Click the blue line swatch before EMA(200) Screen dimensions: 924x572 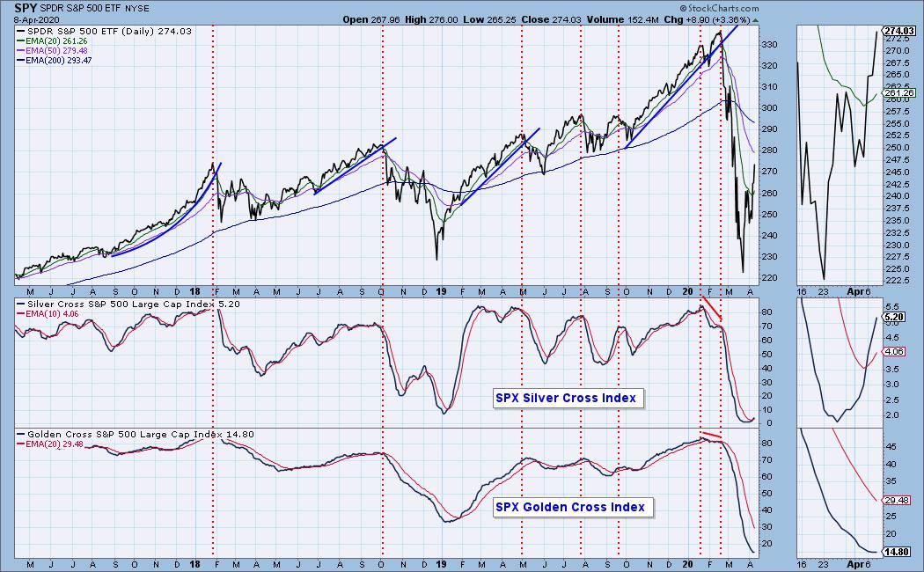pos(21,60)
